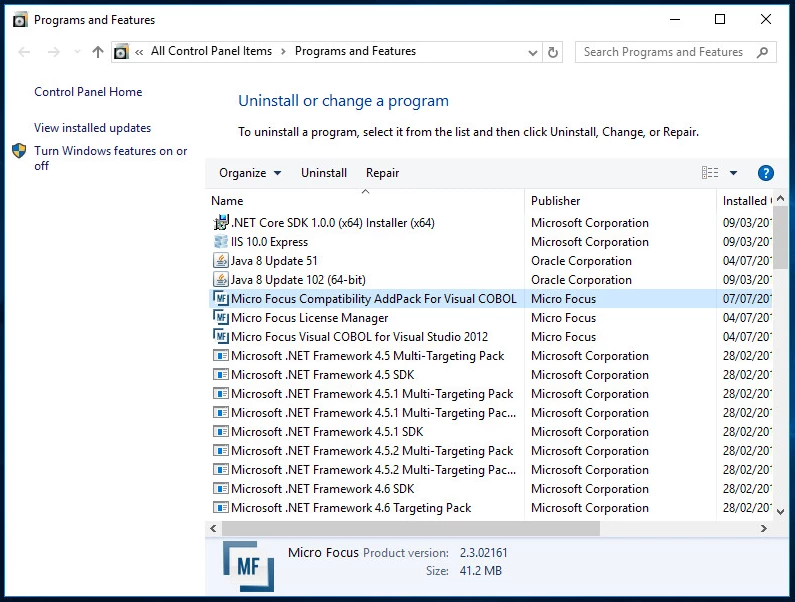Click the Micro Focus License Manager icon

(221, 317)
